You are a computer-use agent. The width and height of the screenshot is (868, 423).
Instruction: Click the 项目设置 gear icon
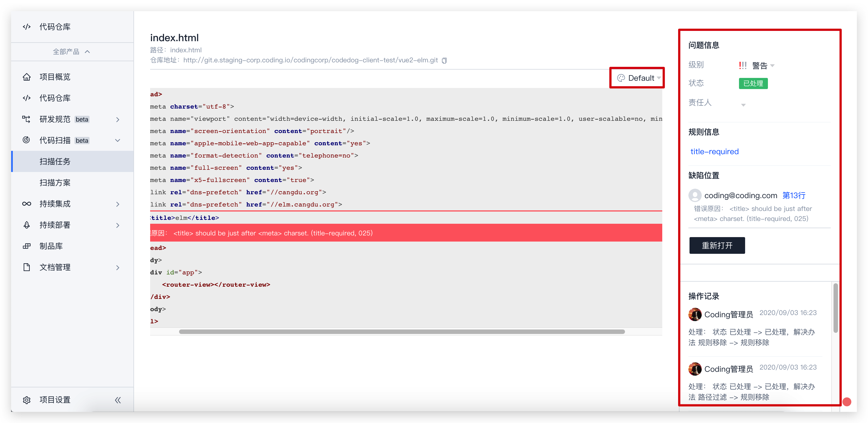[x=27, y=400]
